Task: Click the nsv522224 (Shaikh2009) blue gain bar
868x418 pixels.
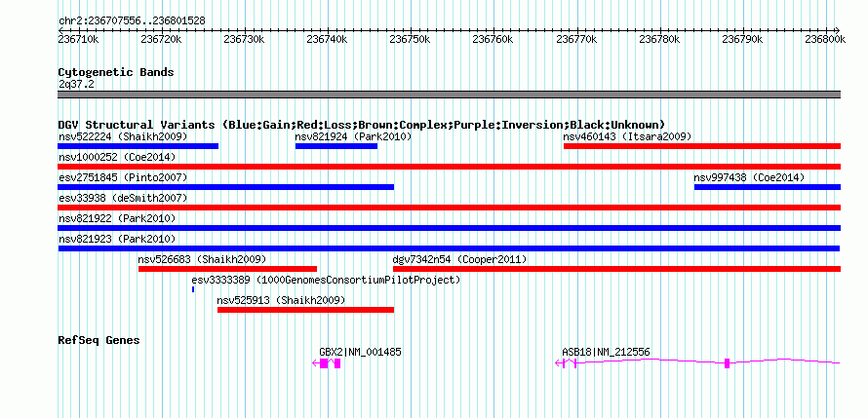Action: point(138,146)
